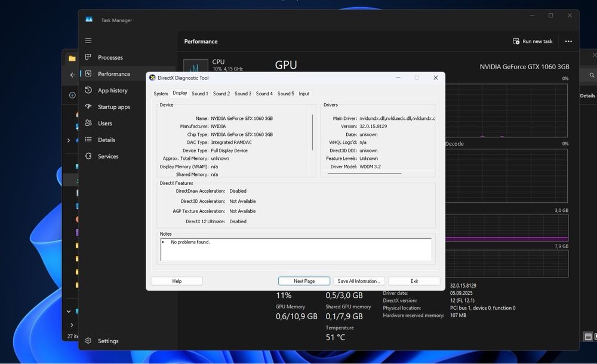
Task: Click Save All Information button
Action: [x=359, y=281]
